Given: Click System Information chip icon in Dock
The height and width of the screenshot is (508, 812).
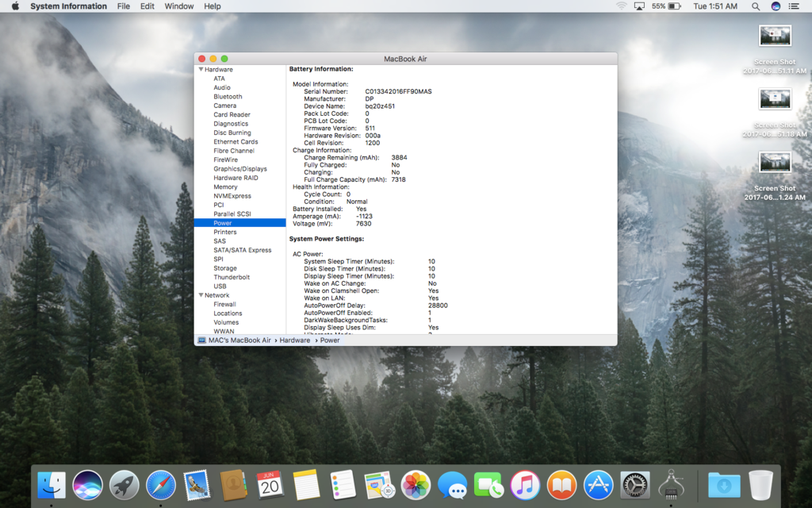Looking at the screenshot, I should (x=671, y=485).
